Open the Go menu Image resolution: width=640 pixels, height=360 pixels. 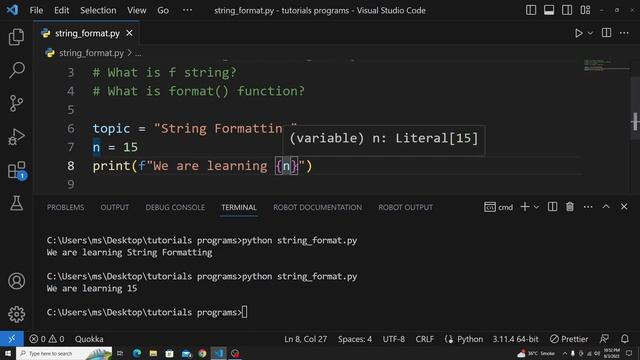click(163, 10)
